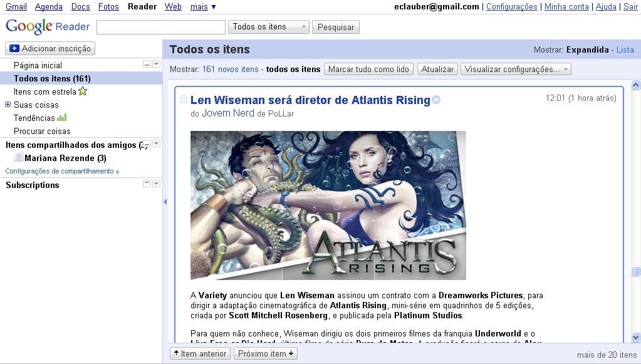Open the Página inicial section options arrow
Viewport: 641px width, 364px height.
click(156, 64)
